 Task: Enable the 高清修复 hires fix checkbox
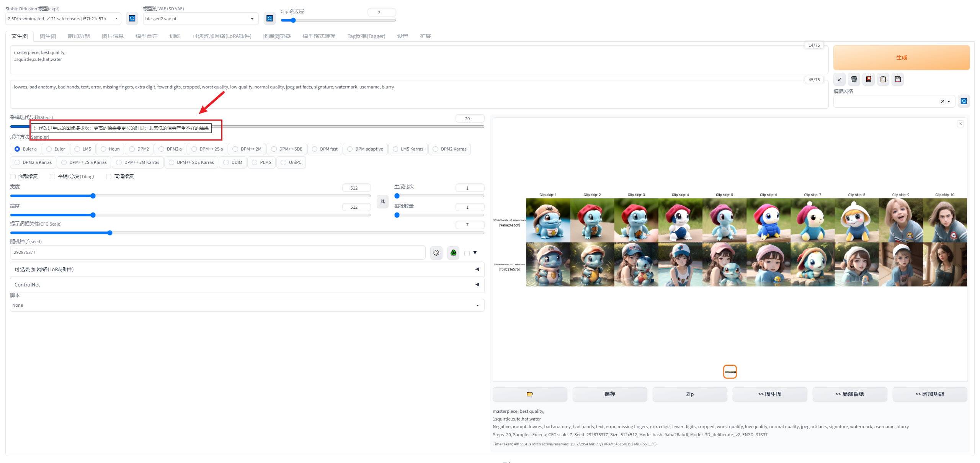click(109, 177)
